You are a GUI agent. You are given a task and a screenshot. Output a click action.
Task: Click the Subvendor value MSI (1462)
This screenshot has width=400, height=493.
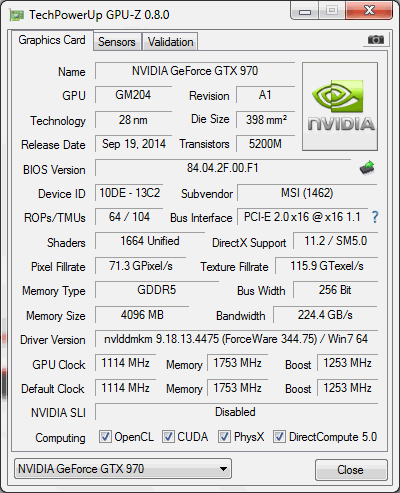pyautogui.click(x=307, y=193)
